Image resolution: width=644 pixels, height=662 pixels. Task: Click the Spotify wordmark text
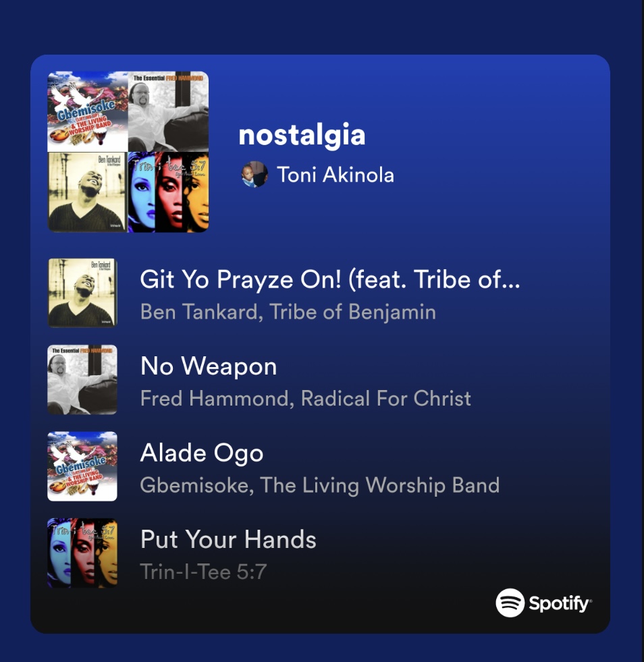(x=560, y=604)
